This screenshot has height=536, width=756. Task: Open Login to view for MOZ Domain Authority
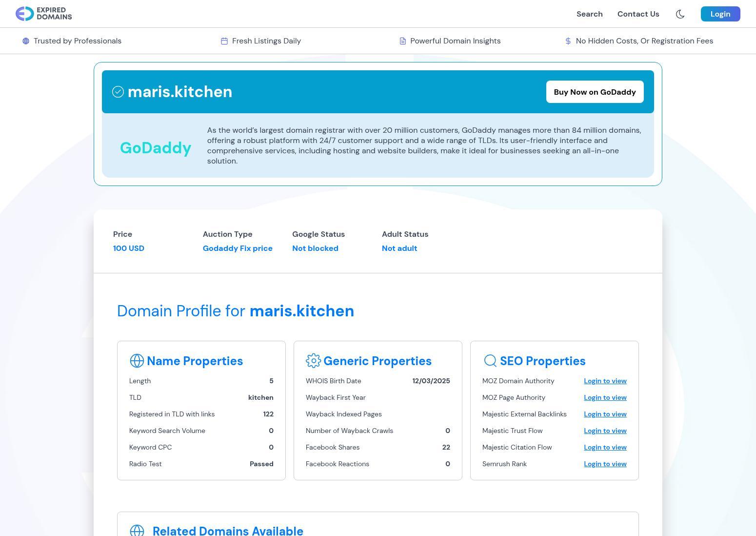pyautogui.click(x=605, y=381)
